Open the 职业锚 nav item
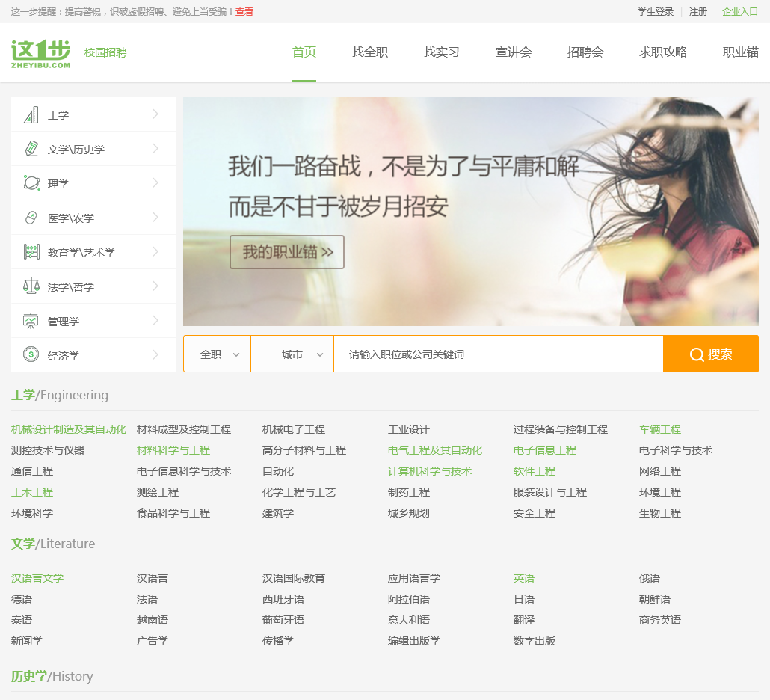Viewport: 770px width, 700px height. pyautogui.click(x=741, y=52)
